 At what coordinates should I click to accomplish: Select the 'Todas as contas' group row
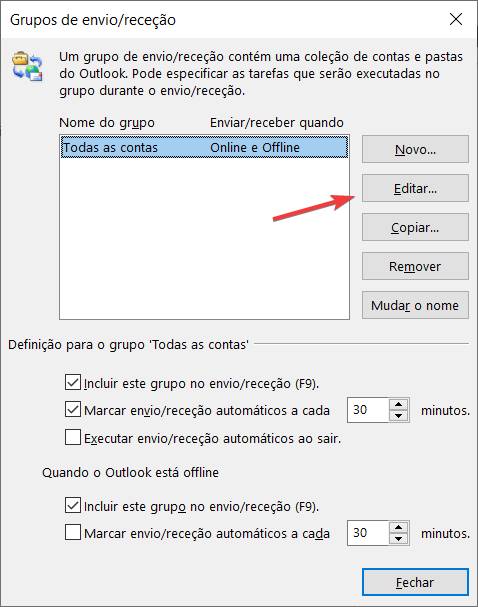tap(204, 147)
